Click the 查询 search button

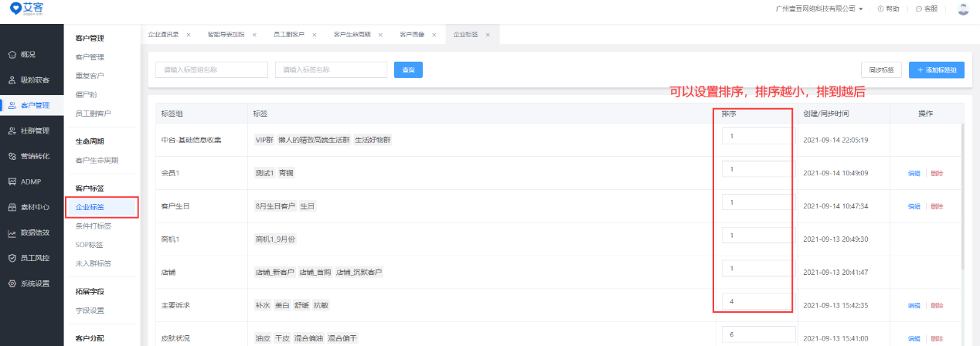point(408,70)
